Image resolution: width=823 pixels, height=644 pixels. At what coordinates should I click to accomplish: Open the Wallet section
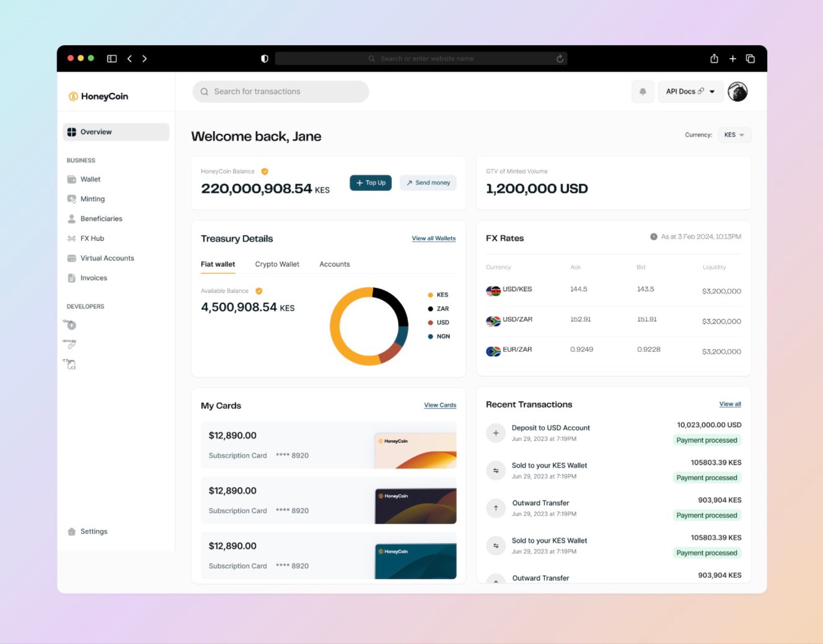[x=84, y=179]
